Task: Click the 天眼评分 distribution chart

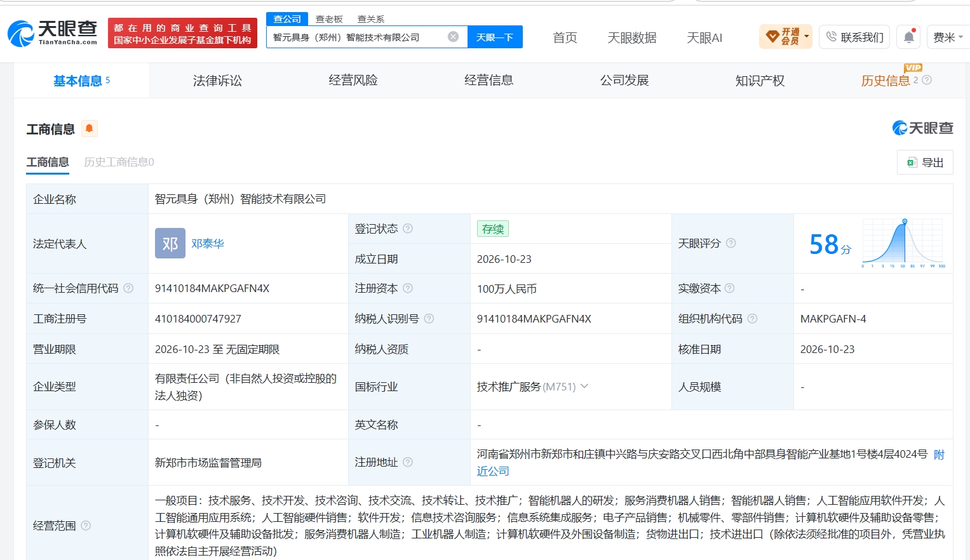Action: click(x=903, y=243)
